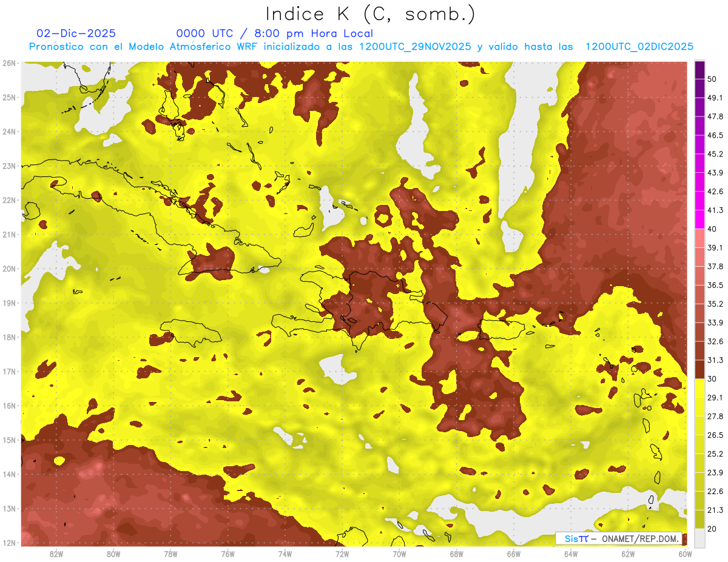
Task: Click the "SisTT - ONAMET/REP.DOM." credit box
Action: coord(619,538)
